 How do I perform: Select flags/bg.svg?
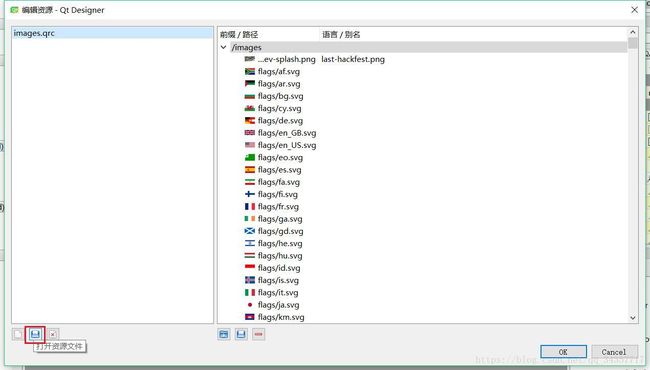pyautogui.click(x=280, y=96)
